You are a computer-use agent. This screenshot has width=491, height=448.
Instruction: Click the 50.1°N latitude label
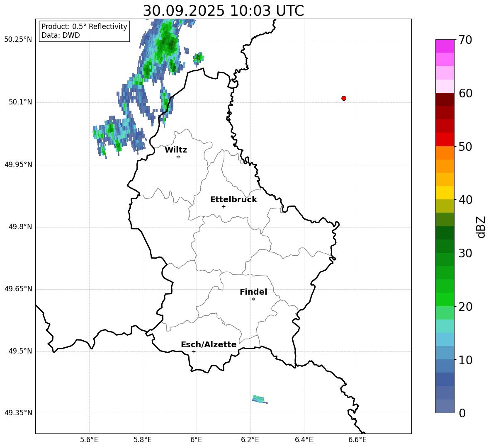(20, 102)
